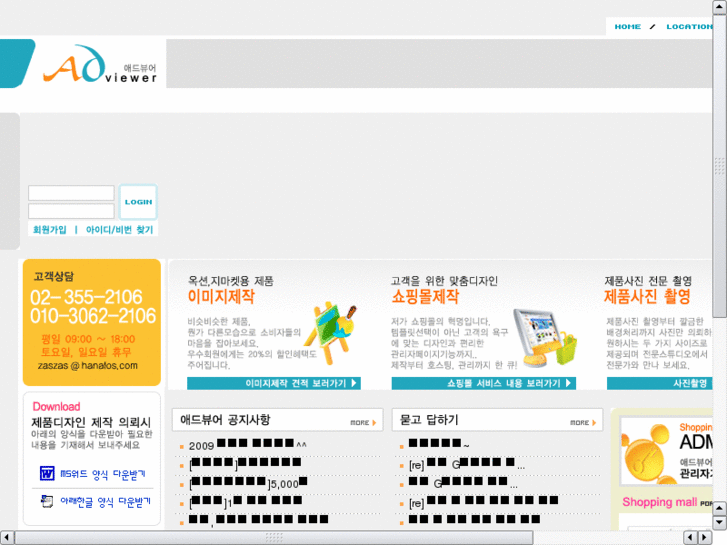Viewport: 727px width, 545px height.
Task: Click the Adviewer logo
Action: click(100, 64)
